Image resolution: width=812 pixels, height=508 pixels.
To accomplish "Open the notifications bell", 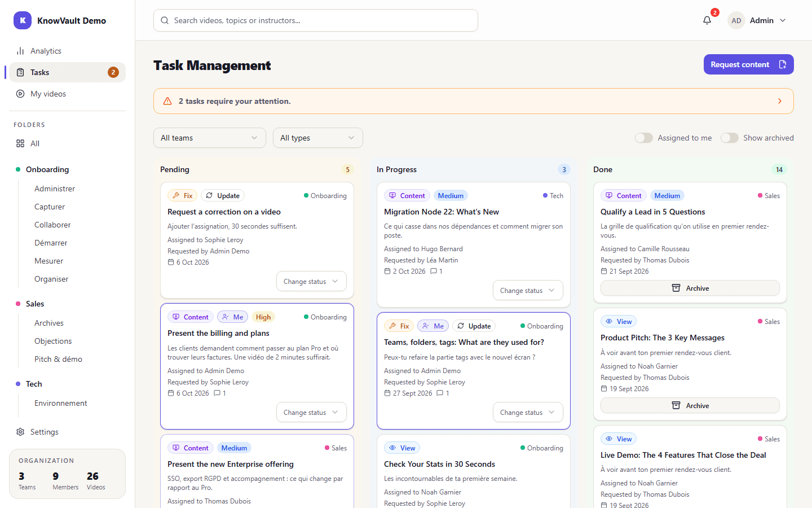I will click(707, 20).
